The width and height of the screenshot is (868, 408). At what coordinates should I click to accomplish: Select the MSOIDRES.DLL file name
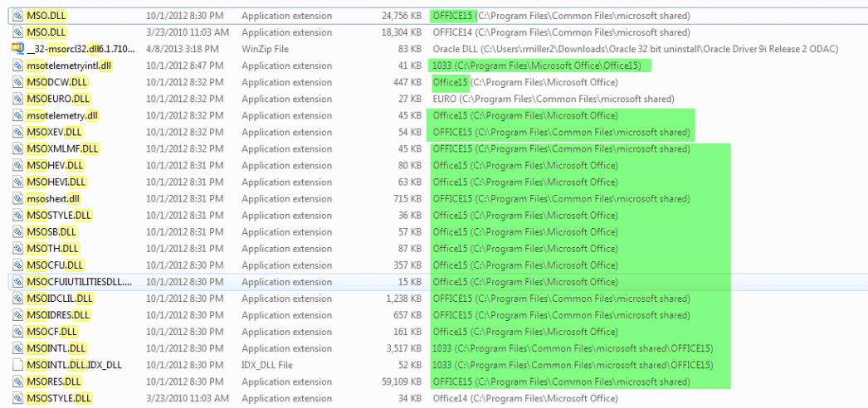pyautogui.click(x=58, y=315)
